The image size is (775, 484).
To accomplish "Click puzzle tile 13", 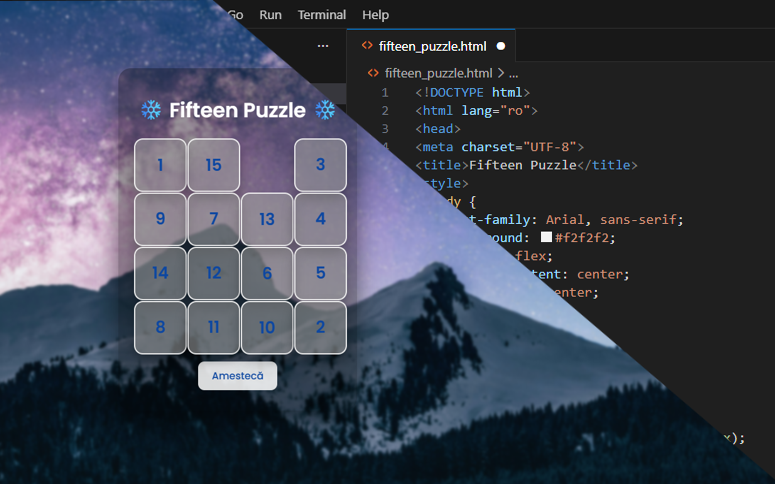I will pyautogui.click(x=266, y=219).
